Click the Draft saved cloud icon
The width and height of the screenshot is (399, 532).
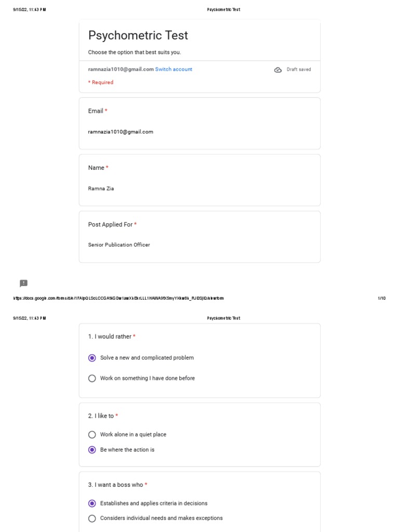(278, 70)
